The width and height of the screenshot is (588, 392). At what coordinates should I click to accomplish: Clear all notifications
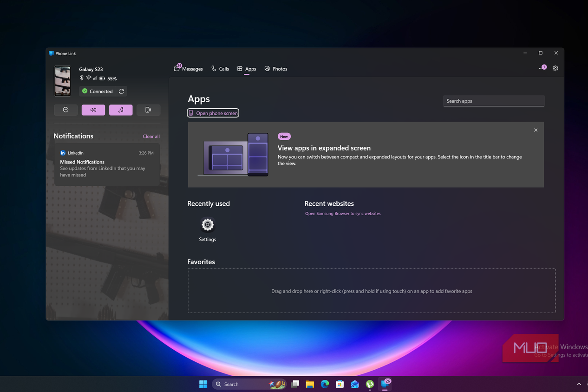tap(151, 137)
